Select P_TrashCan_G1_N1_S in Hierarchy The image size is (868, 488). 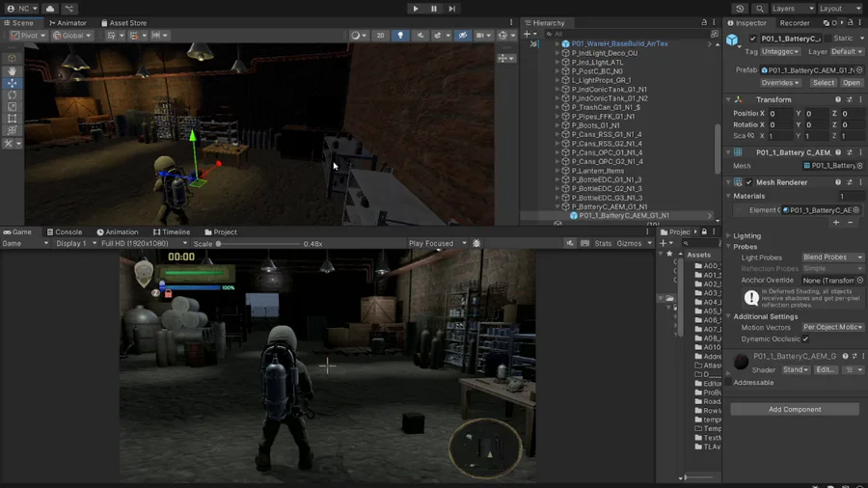606,107
